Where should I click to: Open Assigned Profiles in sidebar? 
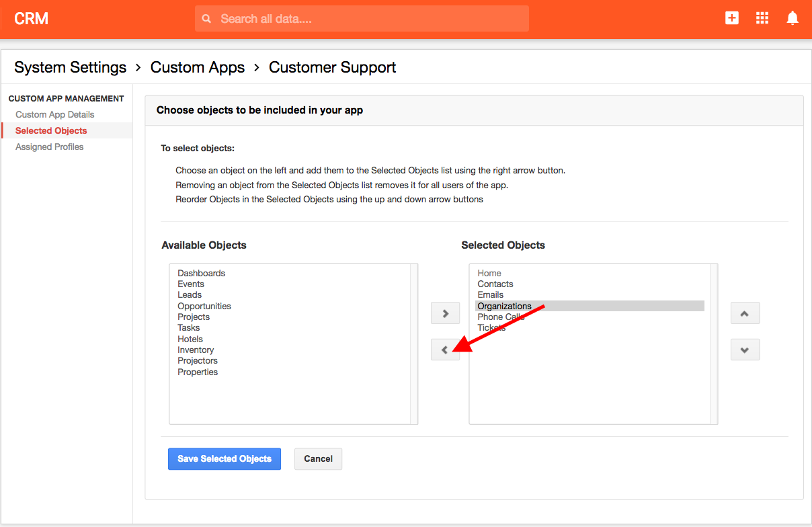(50, 147)
